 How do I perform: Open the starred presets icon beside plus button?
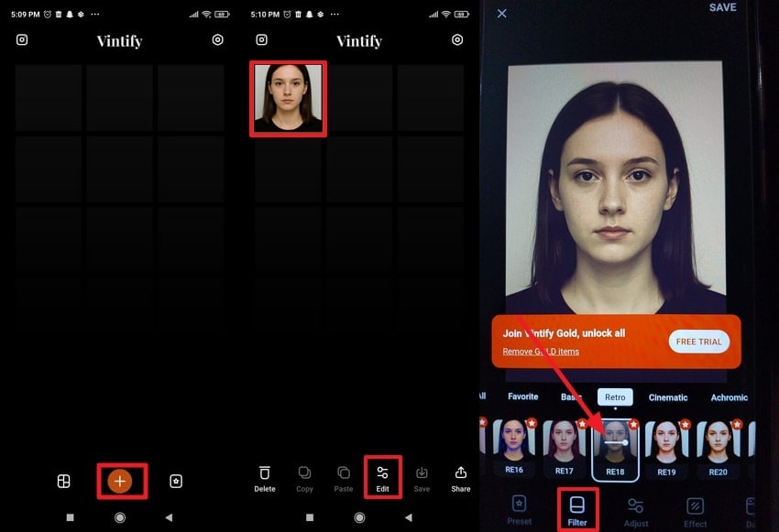(x=176, y=481)
